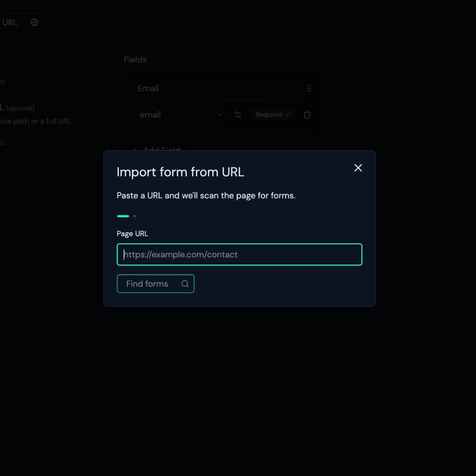Open the Email field settings sliders icon
This screenshot has height=476, width=476.
pyautogui.click(x=238, y=115)
